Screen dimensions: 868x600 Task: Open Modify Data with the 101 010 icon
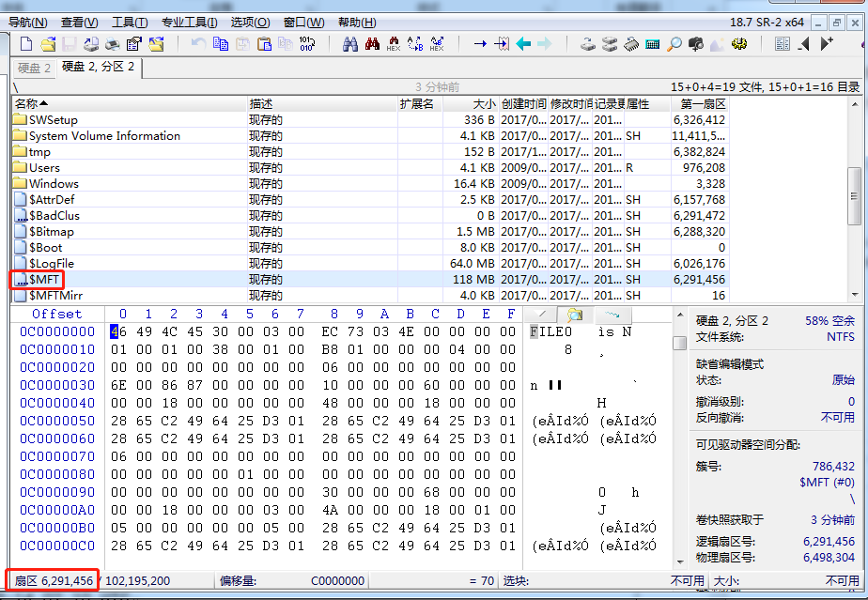tap(306, 44)
